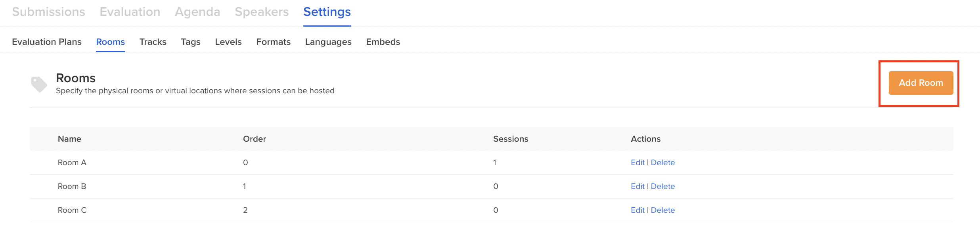
Task: Open the Embeds sub-tab
Action: point(383,42)
